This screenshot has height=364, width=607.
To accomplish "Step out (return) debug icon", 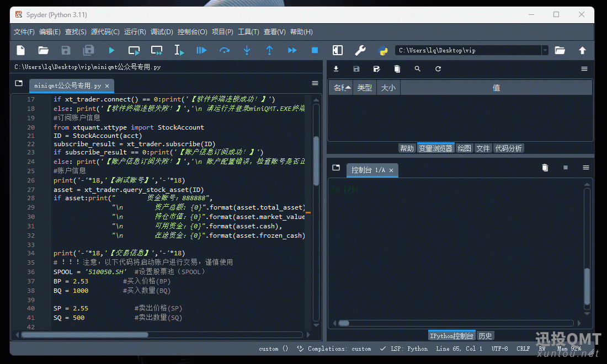I will (x=269, y=50).
